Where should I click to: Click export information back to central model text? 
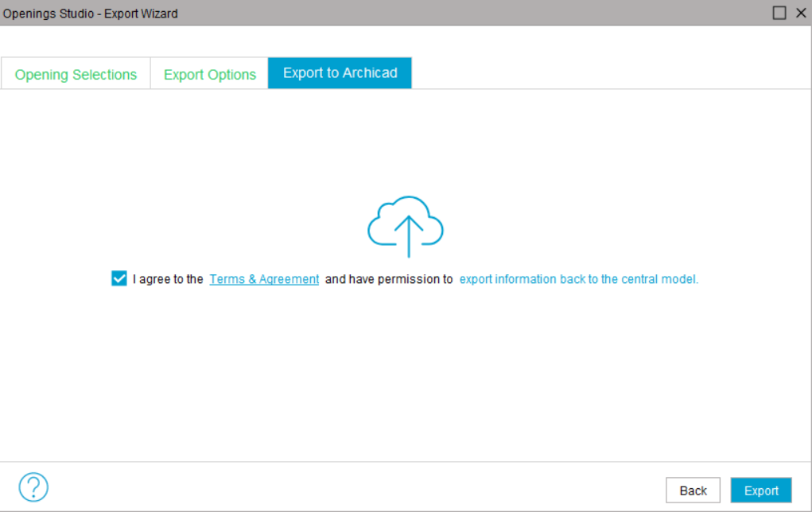click(578, 279)
